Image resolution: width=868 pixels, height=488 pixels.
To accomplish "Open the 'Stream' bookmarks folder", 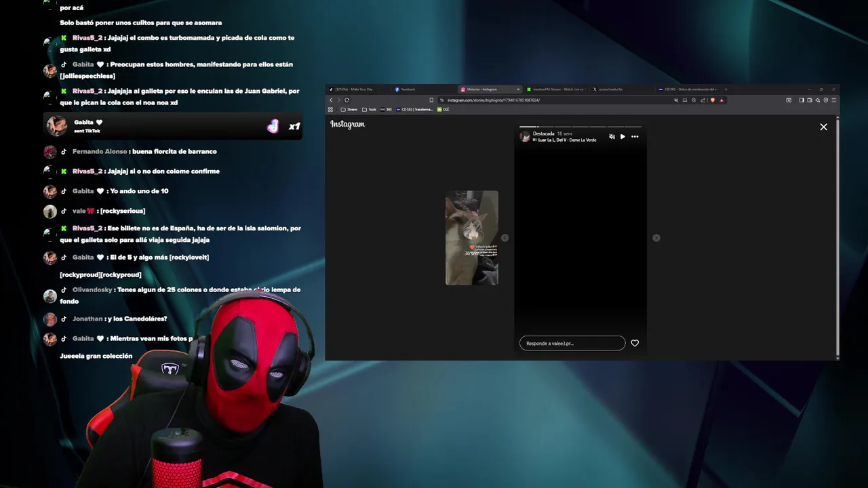I will click(x=349, y=109).
